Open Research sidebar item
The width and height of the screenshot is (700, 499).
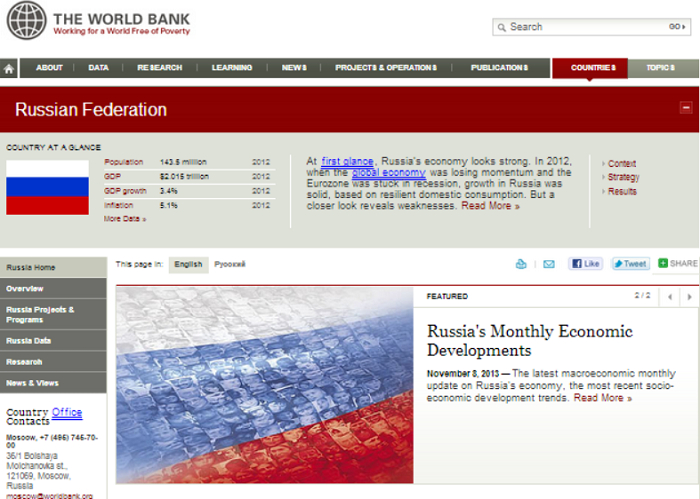point(53,362)
